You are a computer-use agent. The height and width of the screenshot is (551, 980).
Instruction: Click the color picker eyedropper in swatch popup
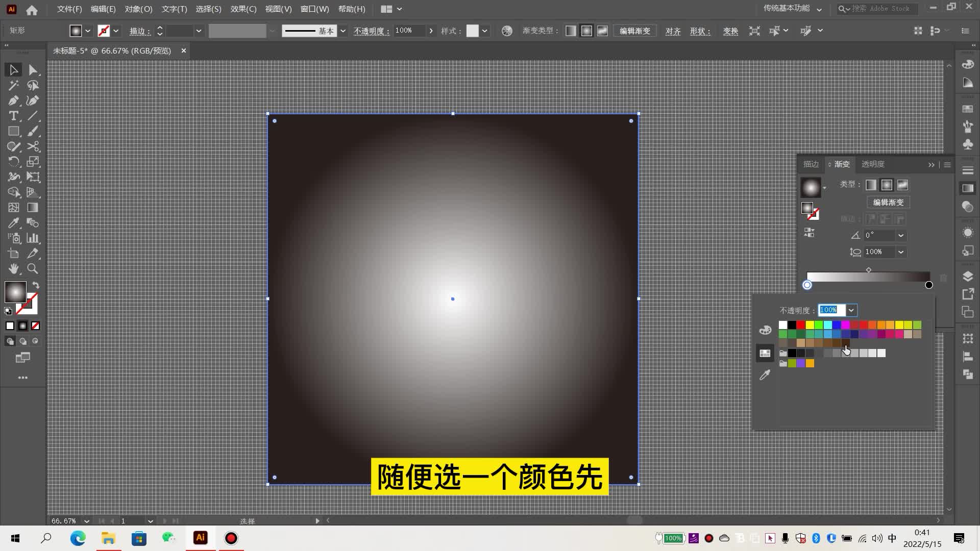click(x=765, y=375)
